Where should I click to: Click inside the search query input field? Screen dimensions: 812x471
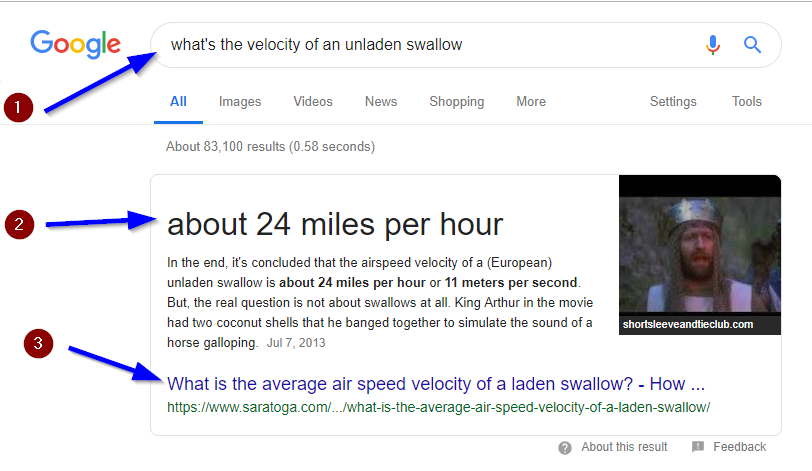(x=430, y=45)
